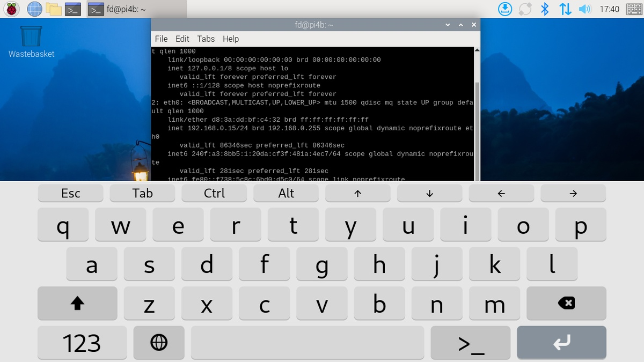
Task: Tap the i key
Action: click(466, 225)
